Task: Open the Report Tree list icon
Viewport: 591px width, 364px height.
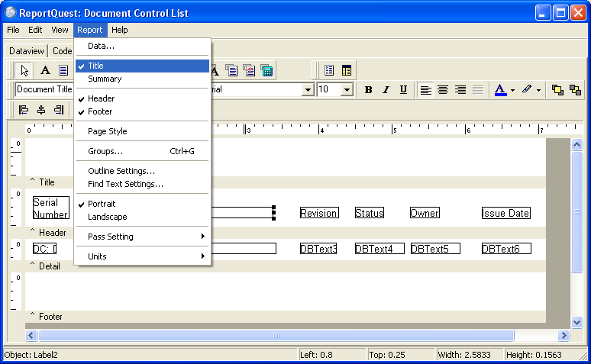Action: click(329, 70)
